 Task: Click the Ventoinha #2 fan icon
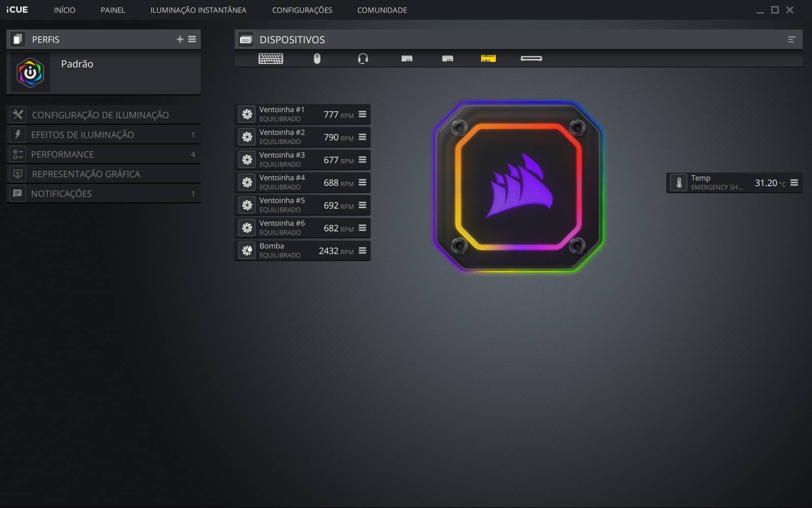click(247, 137)
